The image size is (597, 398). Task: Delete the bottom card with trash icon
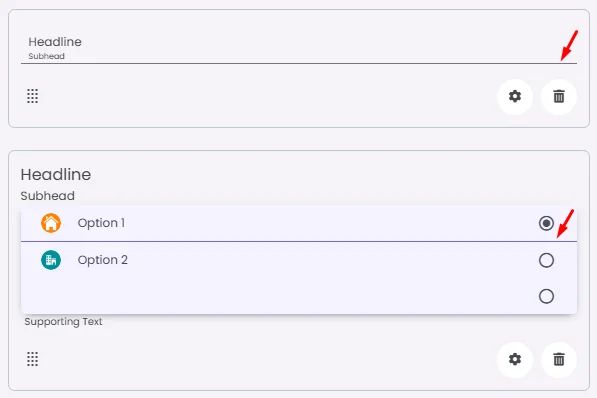pos(559,359)
